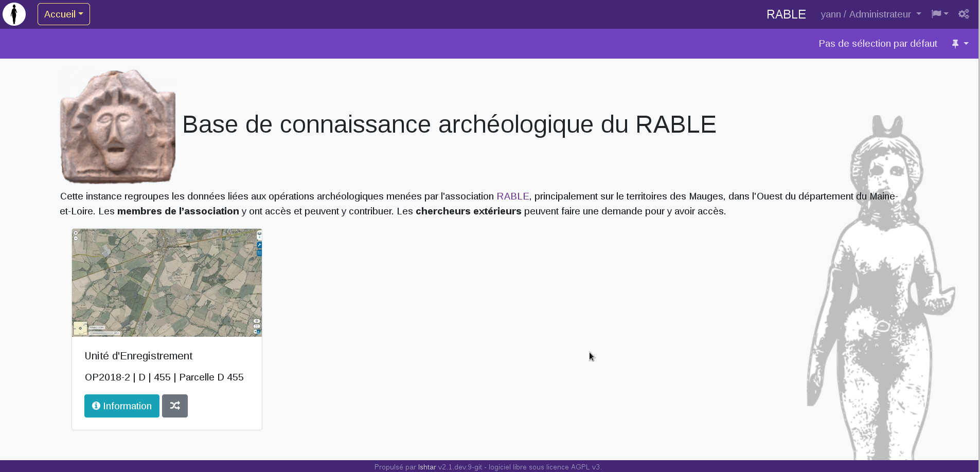Click the Ishtar silhouette logo in navbar
The image size is (980, 472).
(14, 14)
